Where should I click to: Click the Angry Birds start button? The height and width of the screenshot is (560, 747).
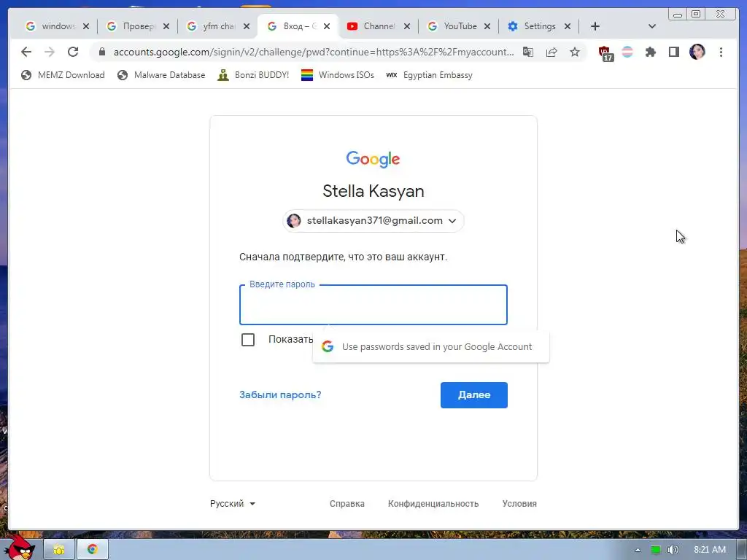[19, 548]
